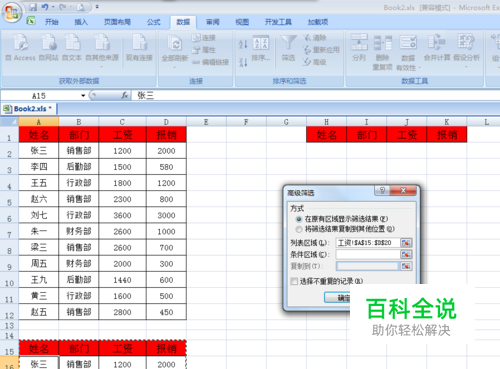Open the 公式 (Formulas) ribbon tab
The width and height of the screenshot is (500, 369).
(x=154, y=22)
